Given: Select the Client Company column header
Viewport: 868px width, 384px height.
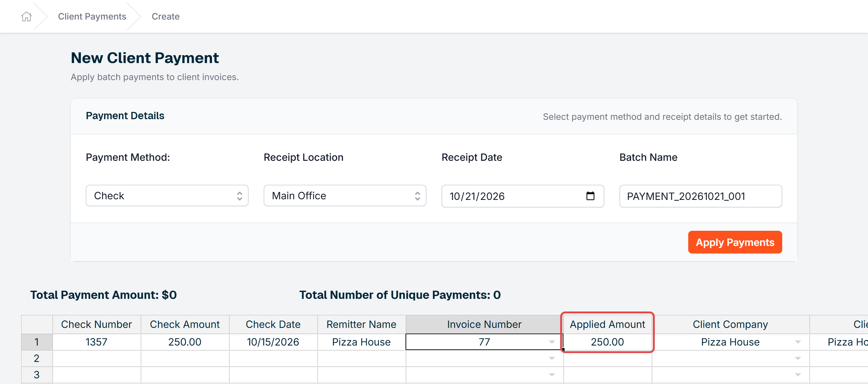Looking at the screenshot, I should pos(730,324).
